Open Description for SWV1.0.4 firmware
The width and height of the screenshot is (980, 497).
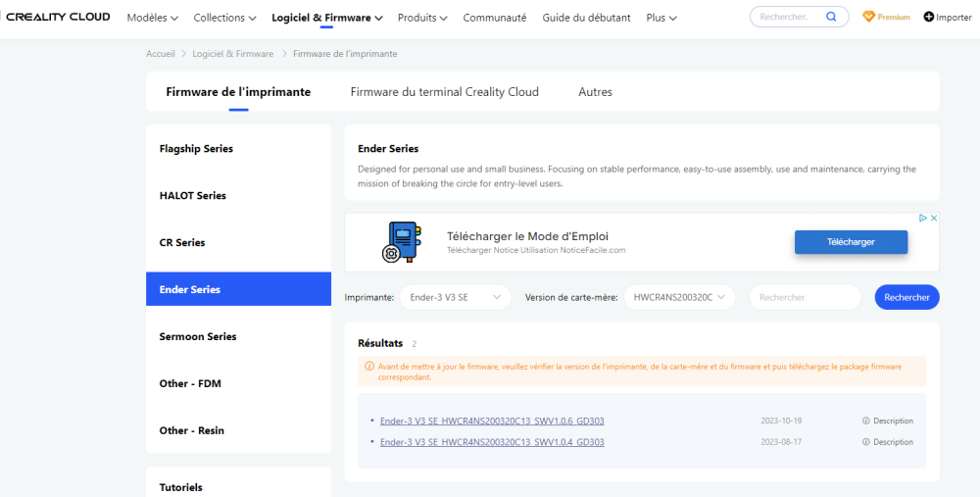(x=888, y=442)
